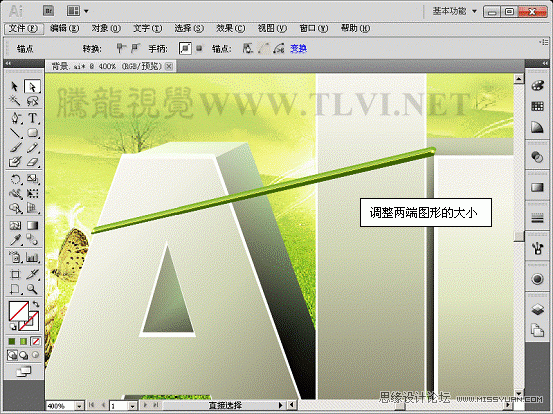This screenshot has width=553, height=414.
Task: Show handles for selected anchor points
Action: 185,48
